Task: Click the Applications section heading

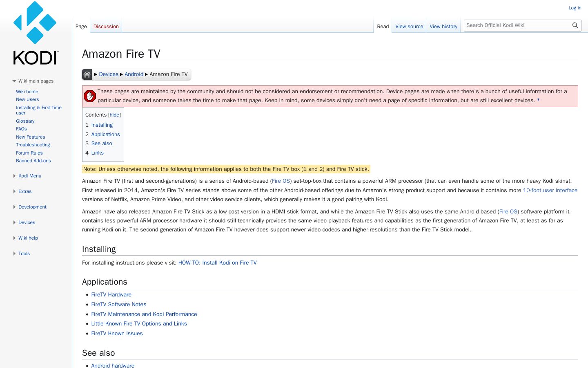Action: pyautogui.click(x=105, y=282)
